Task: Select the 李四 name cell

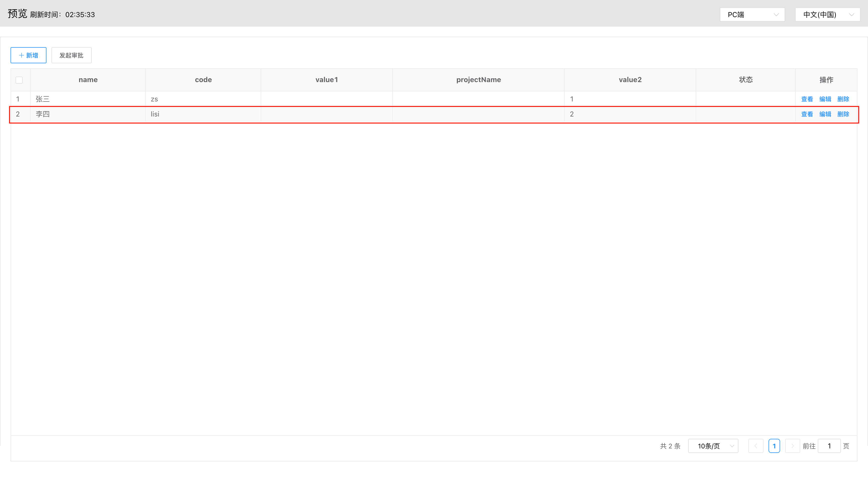Action: point(43,114)
